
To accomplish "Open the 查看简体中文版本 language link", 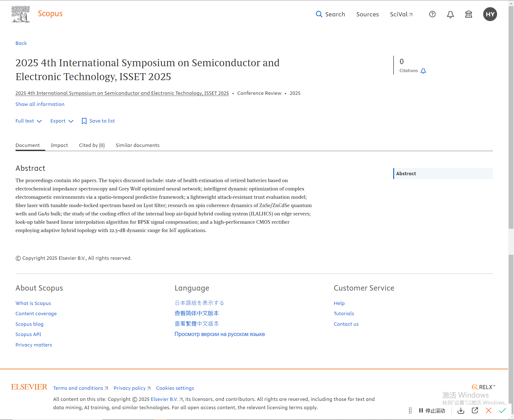I will pyautogui.click(x=196, y=313).
